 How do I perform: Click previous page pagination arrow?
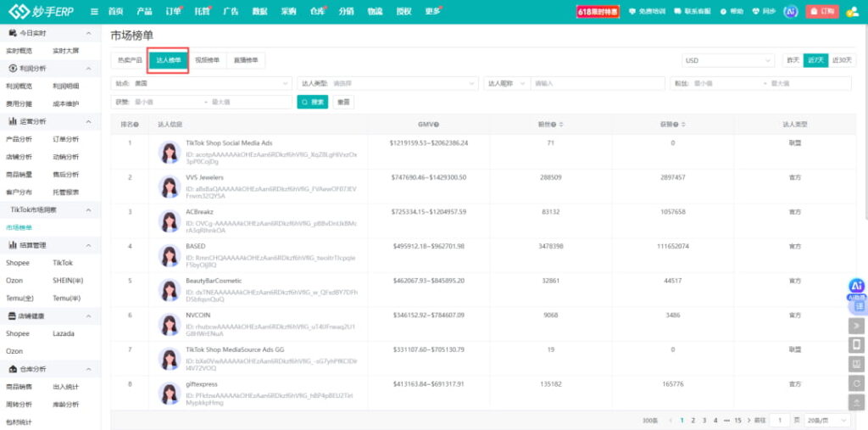(671, 421)
